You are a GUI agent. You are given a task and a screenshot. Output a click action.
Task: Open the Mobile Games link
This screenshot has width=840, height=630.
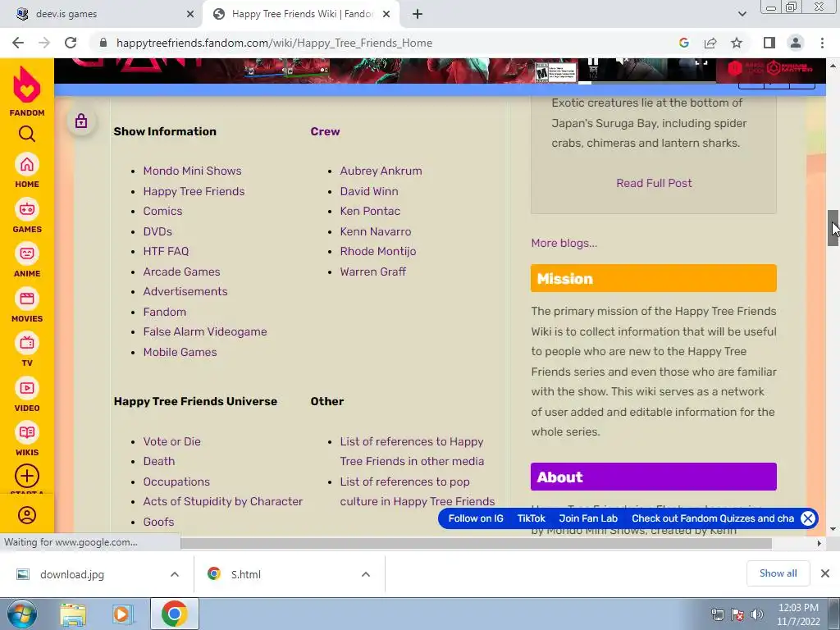coord(180,352)
